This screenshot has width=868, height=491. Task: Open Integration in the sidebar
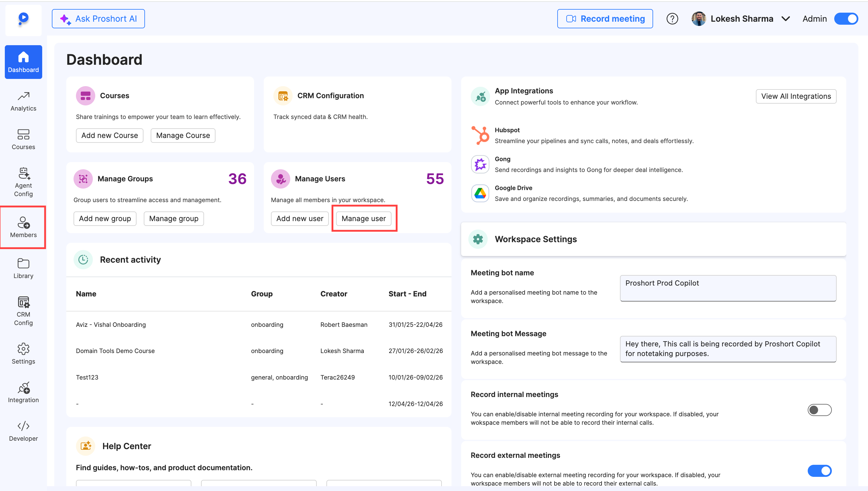point(23,392)
